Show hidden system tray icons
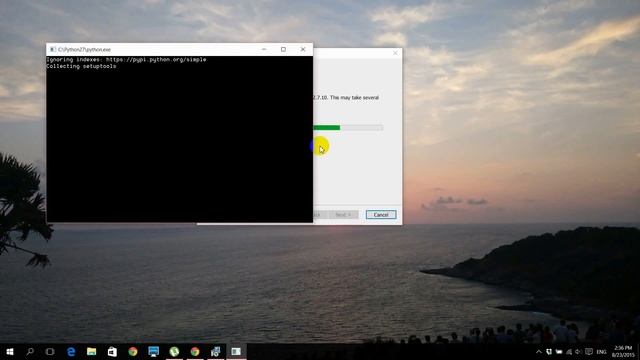 coord(538,352)
